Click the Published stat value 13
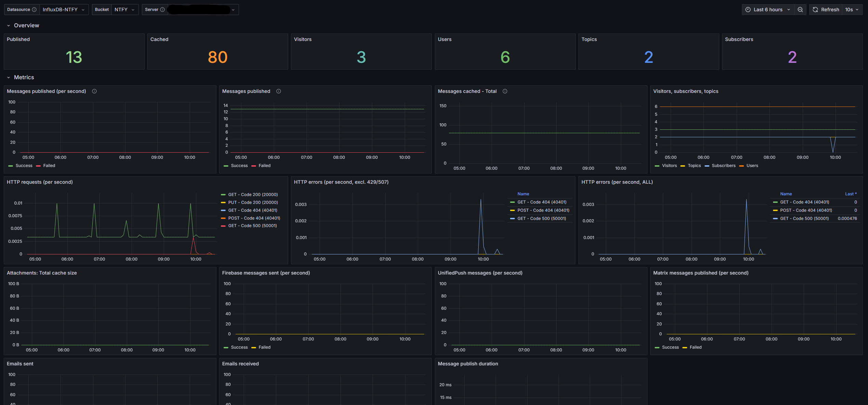The height and width of the screenshot is (405, 868). tap(74, 57)
